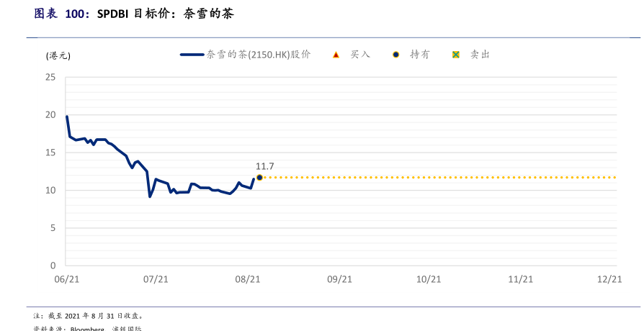The height and width of the screenshot is (331, 644).
Task: Click the 15 y-axis label
Action: coord(50,153)
